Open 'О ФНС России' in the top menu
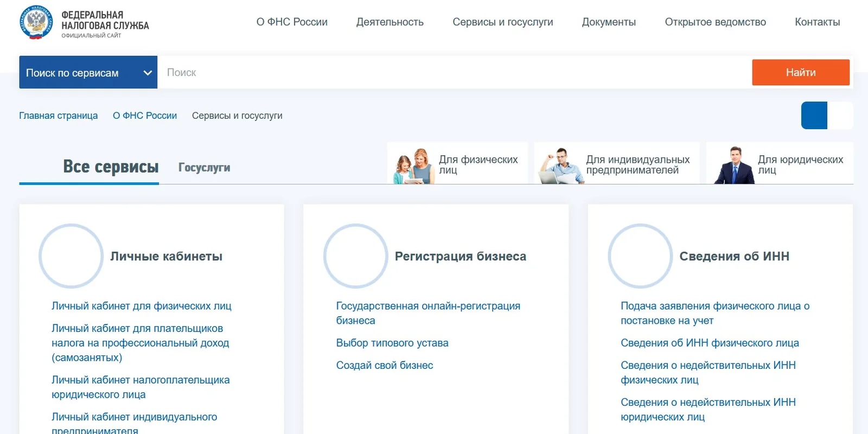The image size is (868, 434). click(292, 22)
